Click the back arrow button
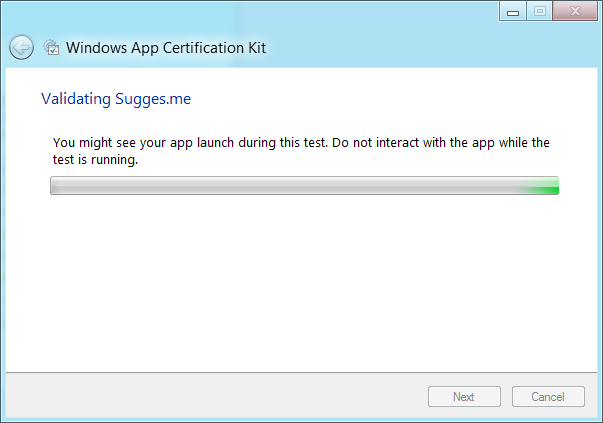The image size is (603, 423). point(22,47)
